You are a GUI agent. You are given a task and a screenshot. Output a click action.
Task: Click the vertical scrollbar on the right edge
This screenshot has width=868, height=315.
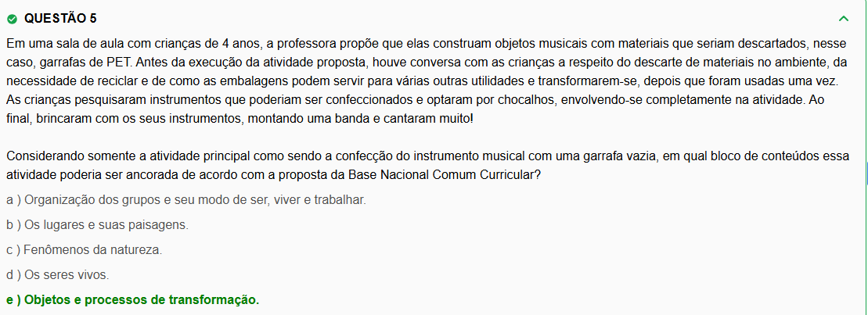point(866,168)
